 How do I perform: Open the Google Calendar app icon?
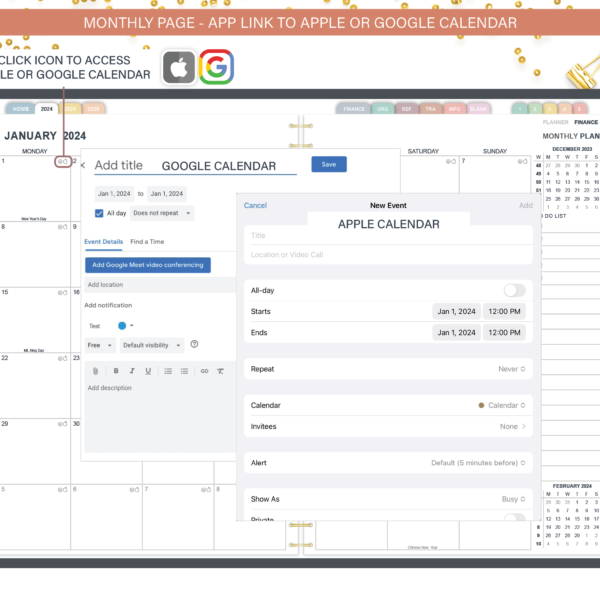pos(216,67)
